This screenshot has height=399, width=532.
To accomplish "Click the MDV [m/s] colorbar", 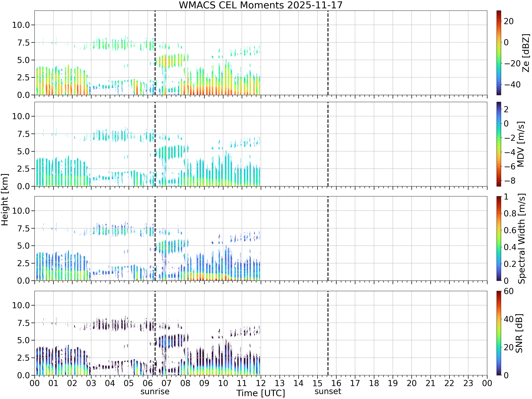I will point(499,144).
